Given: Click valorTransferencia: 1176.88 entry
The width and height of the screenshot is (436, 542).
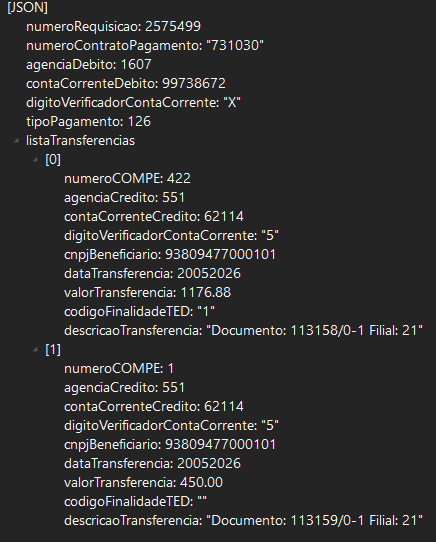Looking at the screenshot, I should (x=147, y=293).
